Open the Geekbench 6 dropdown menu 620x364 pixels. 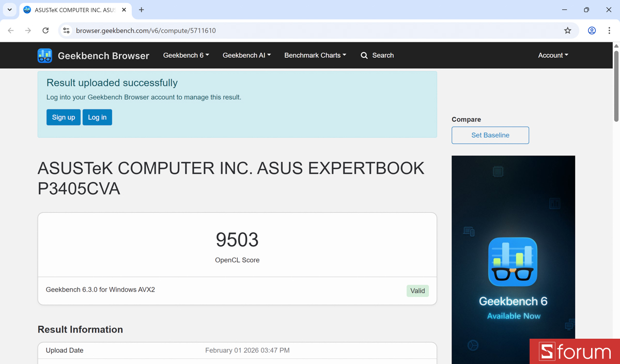(x=185, y=55)
